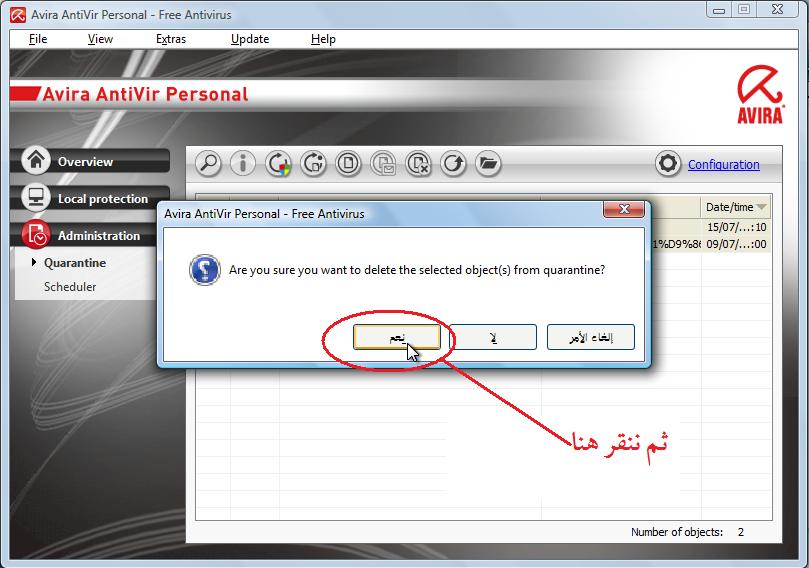Open the File menu
Screen dimensions: 809x568
(x=38, y=39)
